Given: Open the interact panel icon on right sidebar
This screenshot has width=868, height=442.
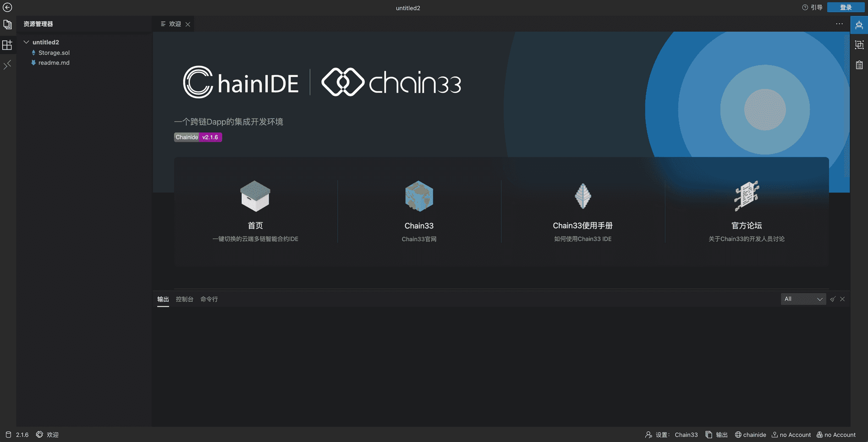Looking at the screenshot, I should coord(859,45).
